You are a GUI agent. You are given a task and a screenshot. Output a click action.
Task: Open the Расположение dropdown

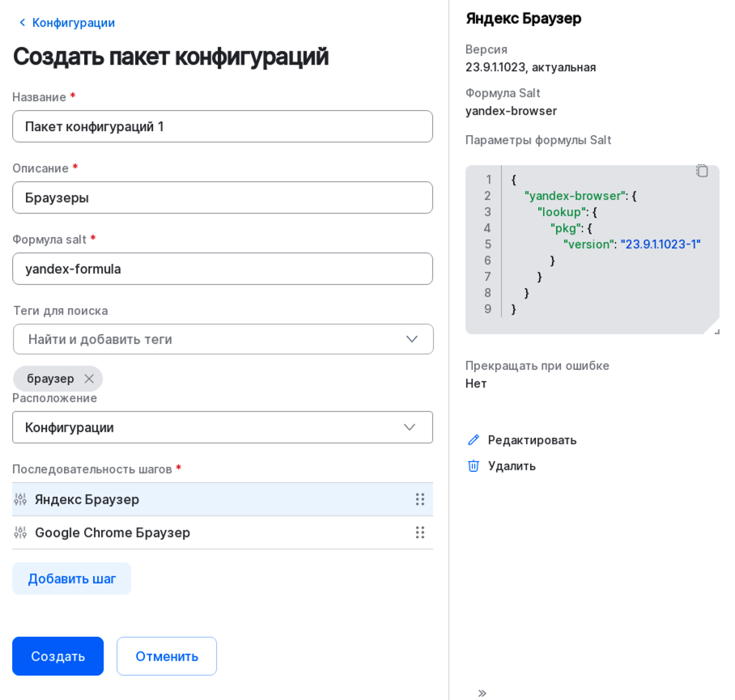coord(223,427)
